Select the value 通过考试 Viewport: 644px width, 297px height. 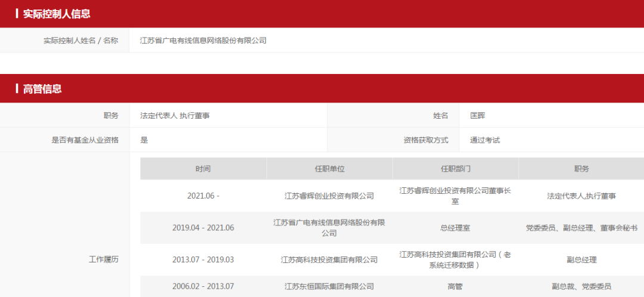[x=485, y=140]
